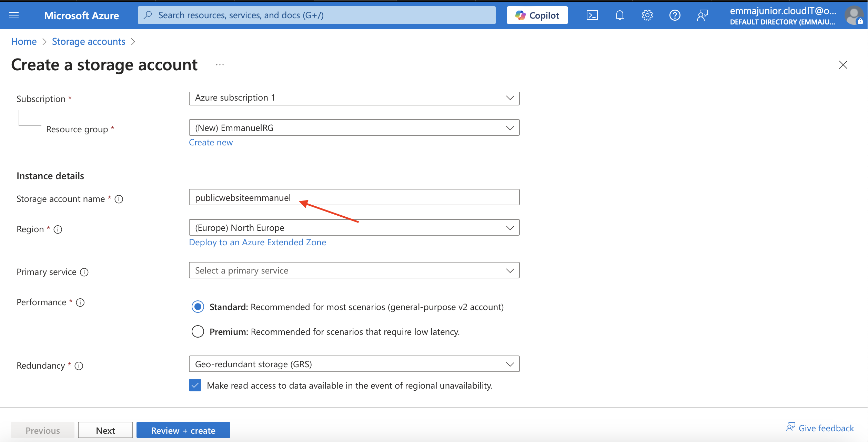Open the Copilot assistant
Viewport: 868px width, 442px height.
[537, 15]
